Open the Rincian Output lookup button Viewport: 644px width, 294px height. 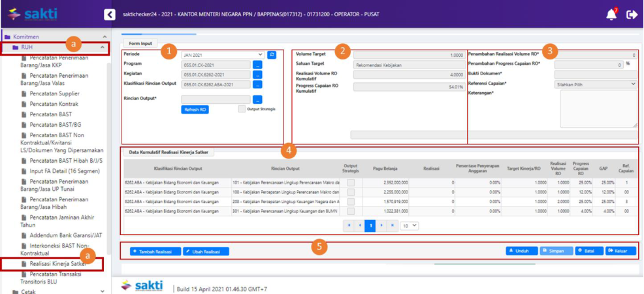tap(257, 99)
